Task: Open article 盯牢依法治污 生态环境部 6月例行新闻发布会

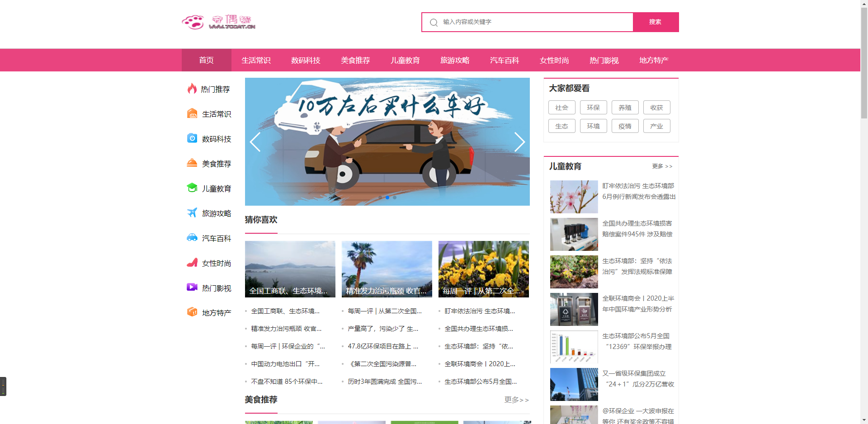Action: pos(639,191)
